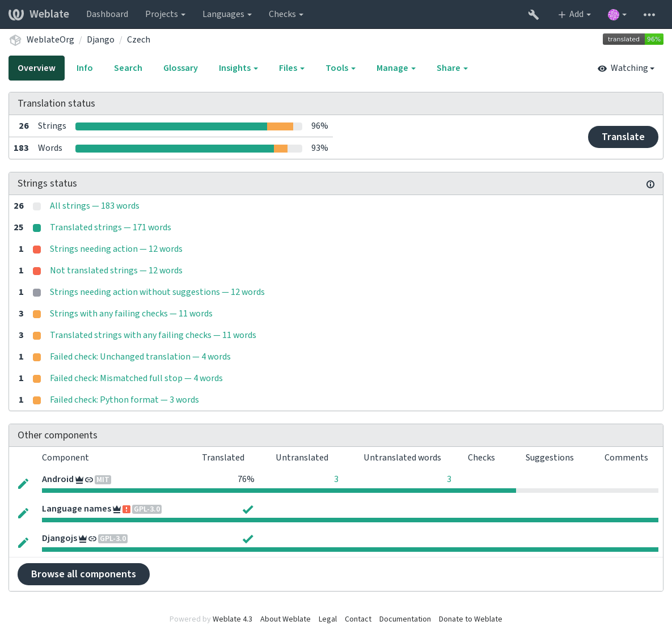Click the GPL-3.0 badge on Djangojs
This screenshot has width=672, height=638.
[x=113, y=539]
